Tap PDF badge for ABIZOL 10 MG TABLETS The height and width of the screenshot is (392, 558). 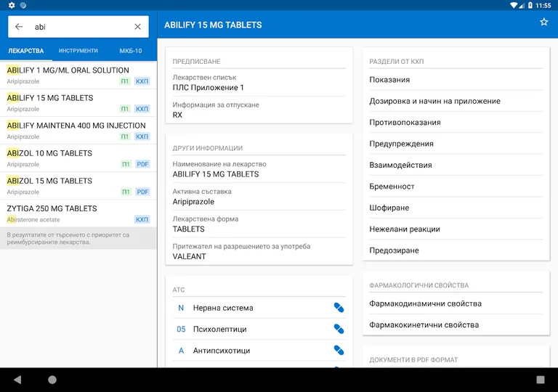coord(142,164)
